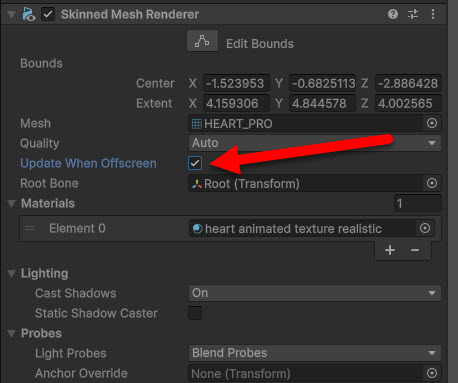458x383 pixels.
Task: Click the Light Probes label
Action: tap(71, 353)
